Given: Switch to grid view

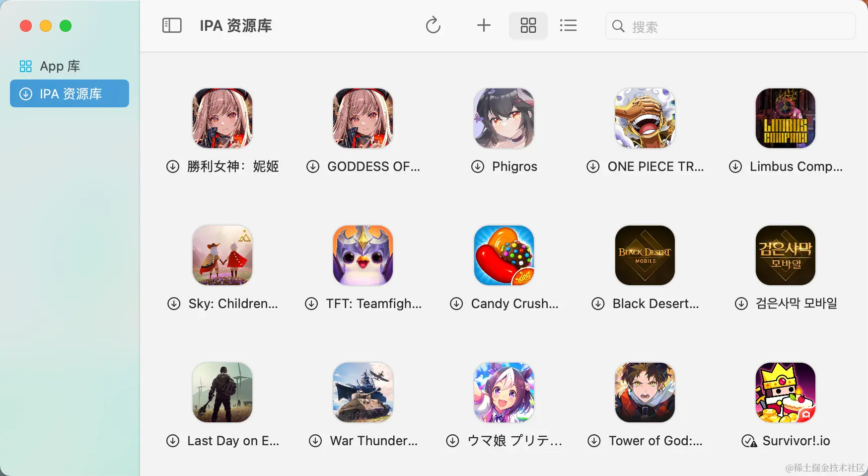Looking at the screenshot, I should pyautogui.click(x=528, y=25).
